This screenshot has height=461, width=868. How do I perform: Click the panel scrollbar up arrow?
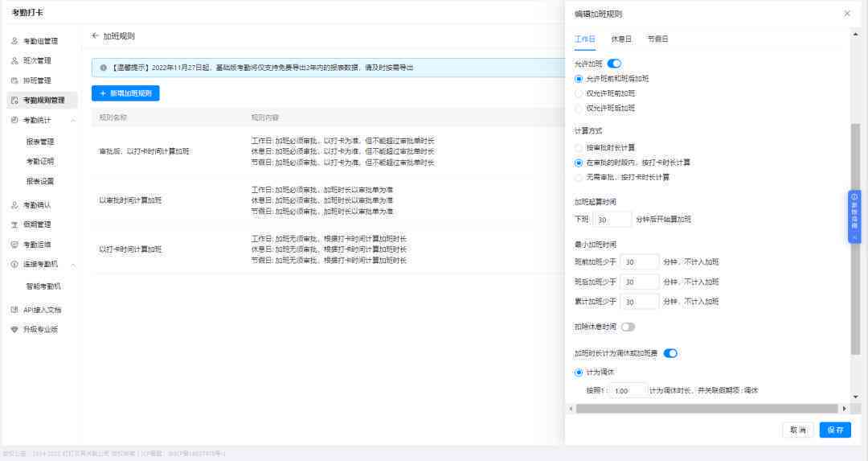point(855,35)
